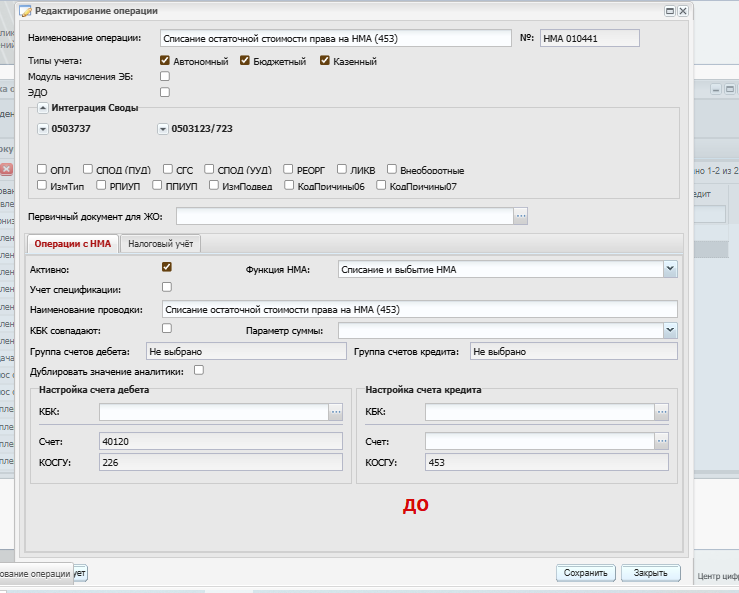This screenshot has width=739, height=593.
Task: Check the ИзмТип option
Action: tap(42, 185)
